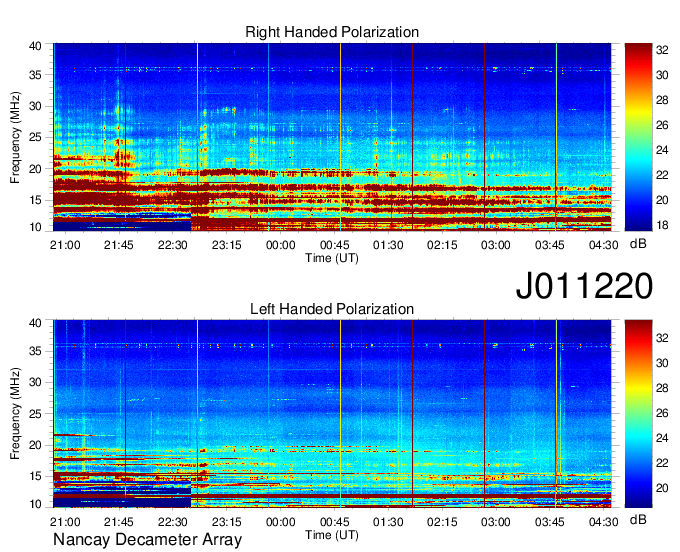Viewport: 680px width, 552px height.
Task: Click the 00:45 time tick under Left Handed plot
Action: coord(334,522)
